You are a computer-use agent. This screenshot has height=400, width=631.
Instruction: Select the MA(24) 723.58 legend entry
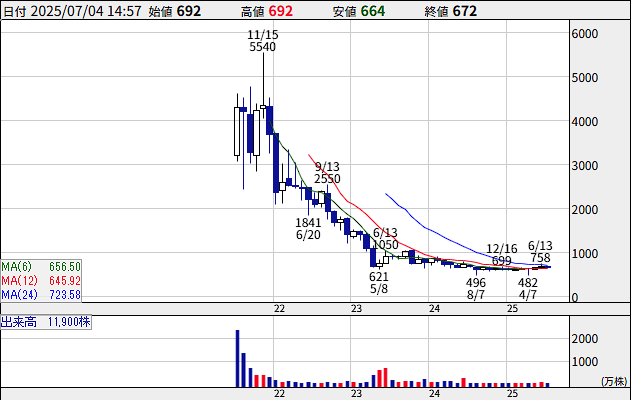coord(41,295)
